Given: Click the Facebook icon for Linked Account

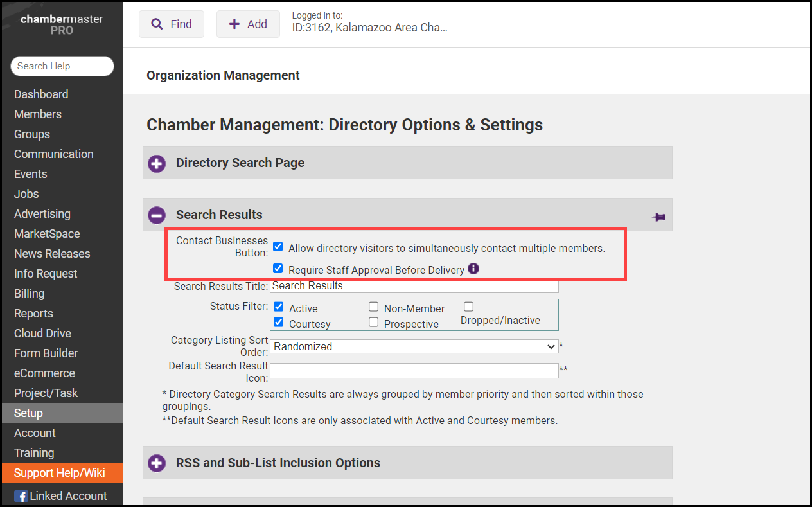Looking at the screenshot, I should [21, 496].
